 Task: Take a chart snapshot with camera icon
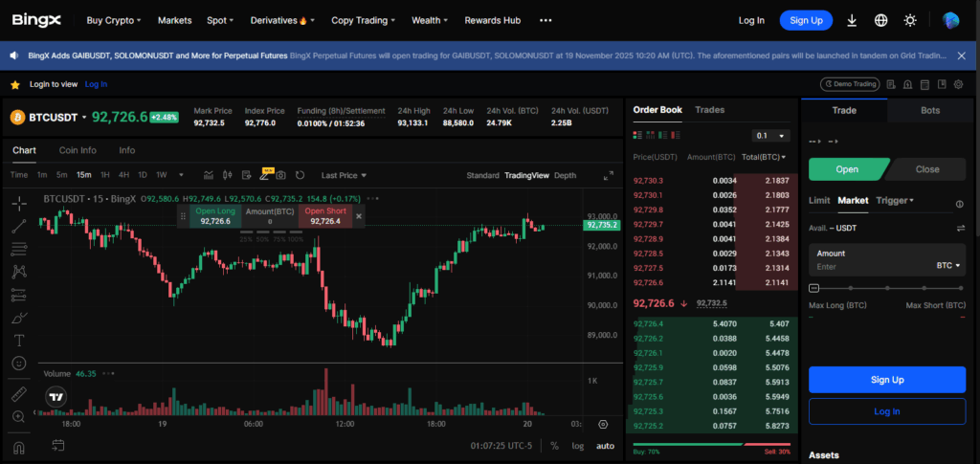point(280,175)
